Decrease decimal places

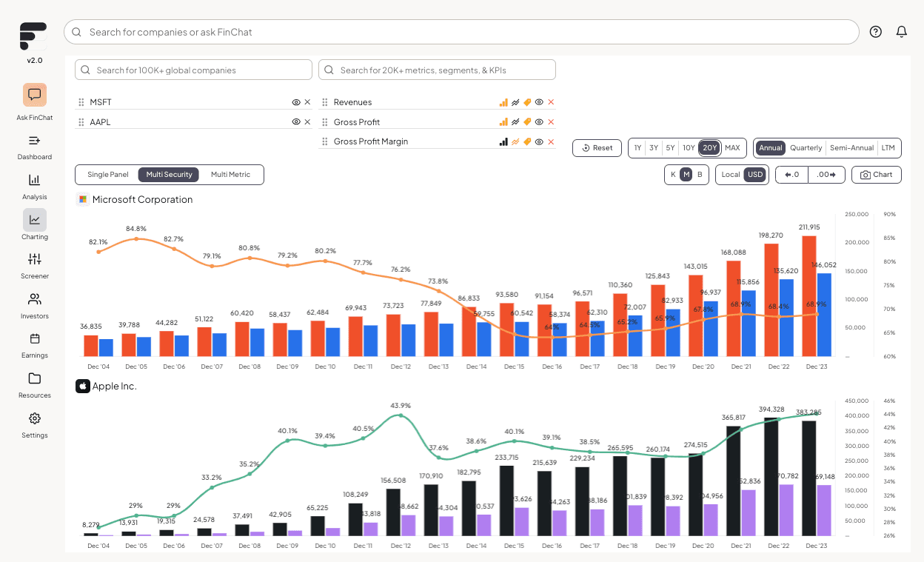pos(792,175)
